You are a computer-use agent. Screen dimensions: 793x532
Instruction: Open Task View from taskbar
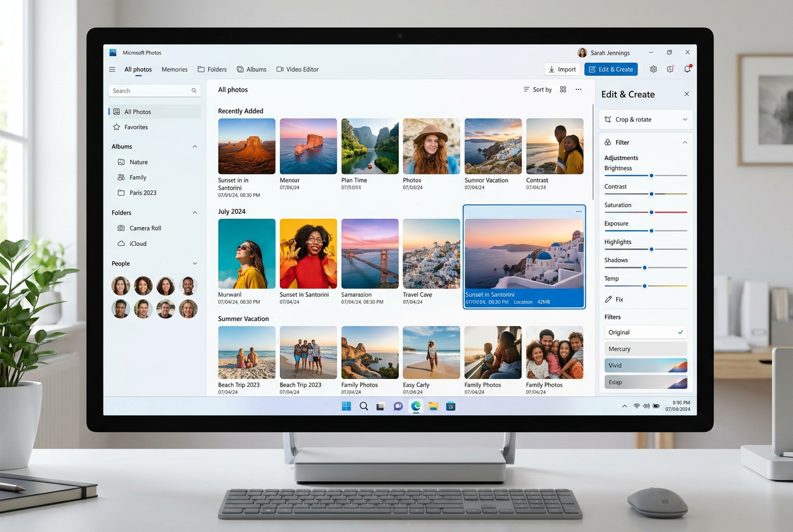380,407
